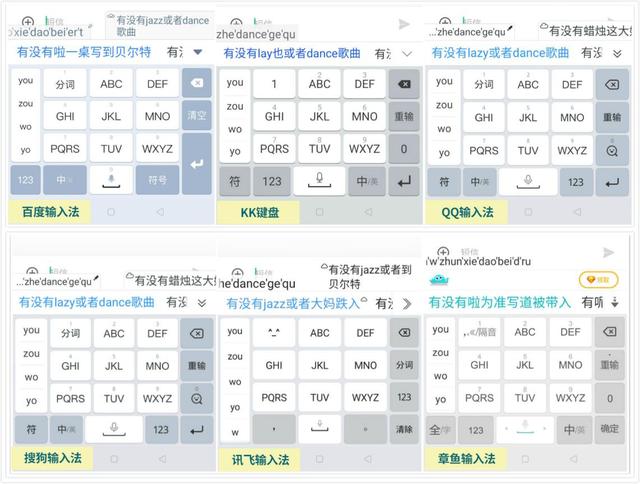
Task: Switch to 123 number mode on iFlytek keyboard
Action: coord(404,397)
